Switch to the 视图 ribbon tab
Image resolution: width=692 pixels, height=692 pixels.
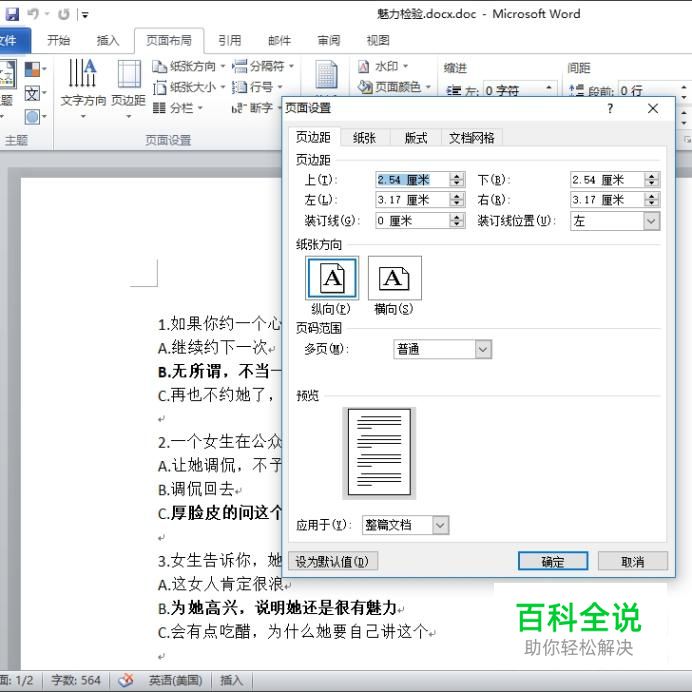point(378,41)
